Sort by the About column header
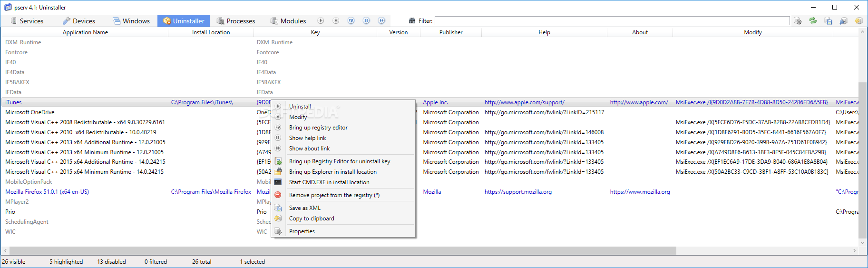 pos(640,32)
